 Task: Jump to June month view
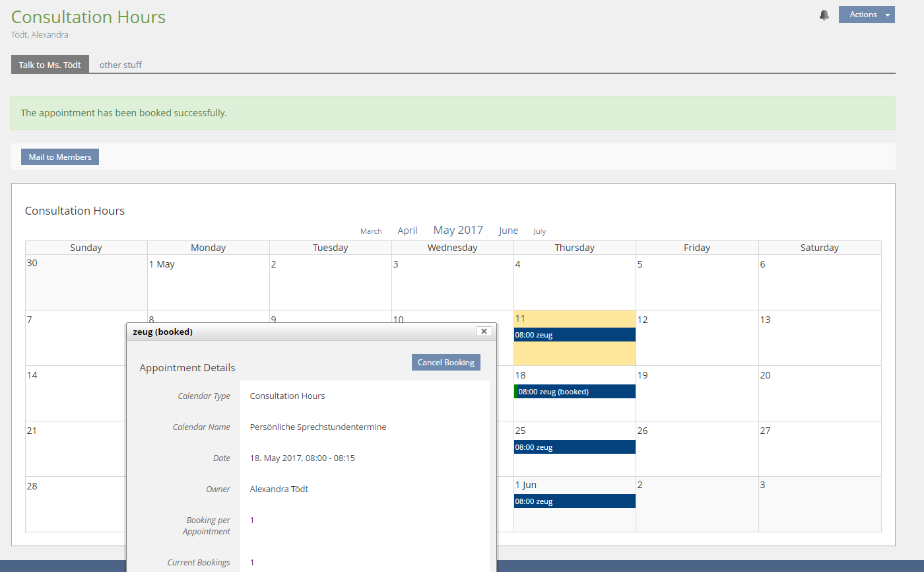508,231
